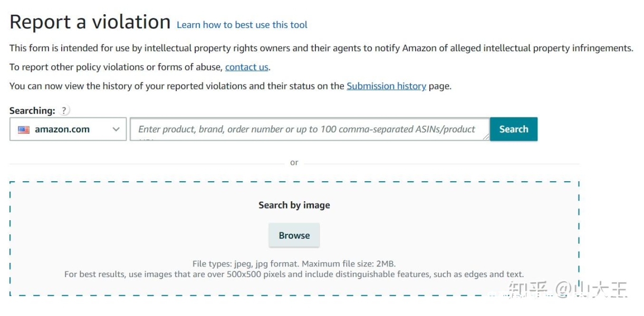Click the Zhihu watermark in the corner

coord(567,290)
